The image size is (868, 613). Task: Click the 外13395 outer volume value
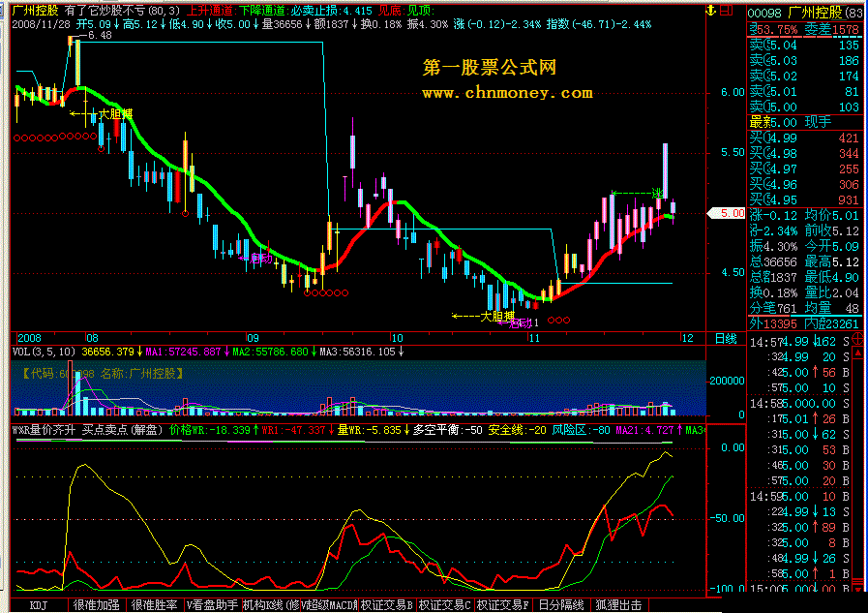coord(773,324)
